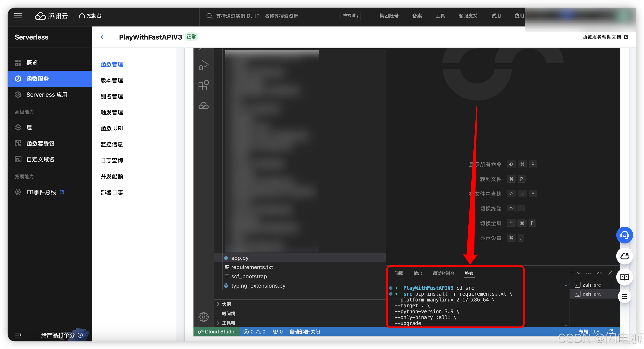Viewport: 644px width, 349px height.
Task: Expand the 大纲 outline section
Action: 226,304
